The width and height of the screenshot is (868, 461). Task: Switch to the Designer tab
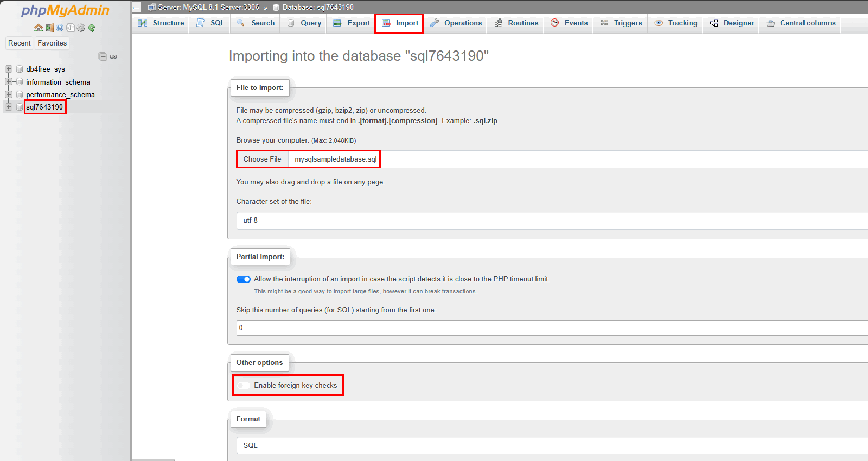(732, 23)
